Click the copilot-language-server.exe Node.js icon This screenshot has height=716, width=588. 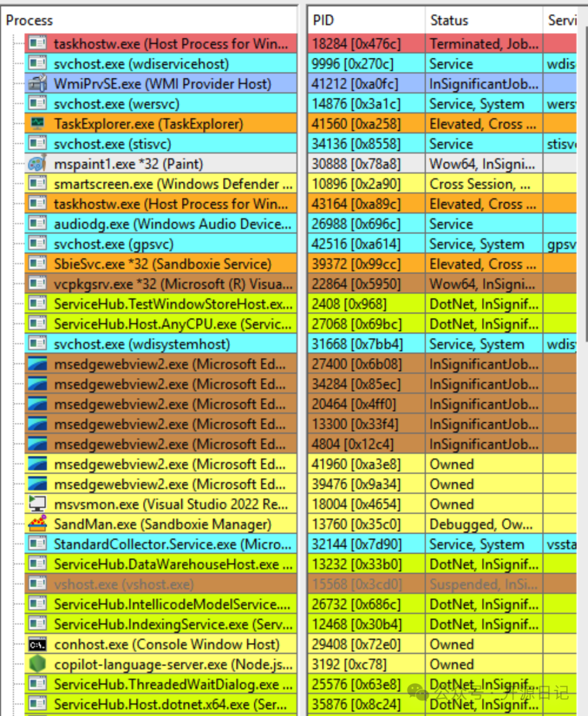(38, 664)
